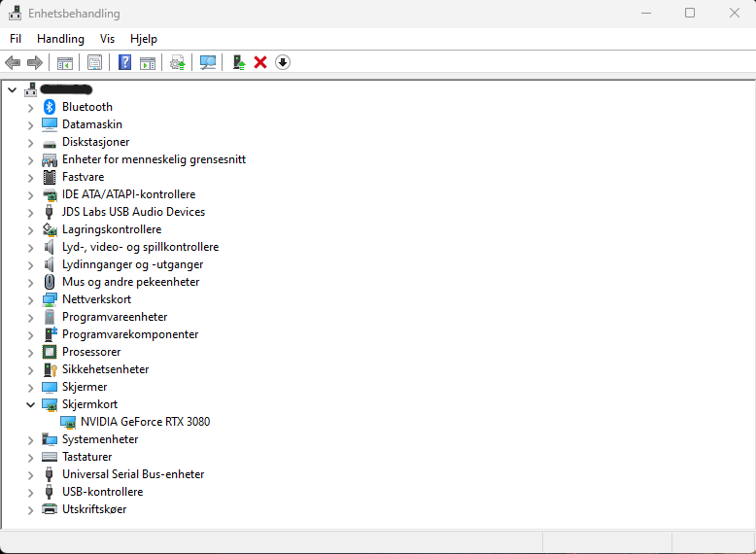Image resolution: width=756 pixels, height=554 pixels.
Task: Toggle the action pane toolbar icon
Action: click(x=148, y=62)
